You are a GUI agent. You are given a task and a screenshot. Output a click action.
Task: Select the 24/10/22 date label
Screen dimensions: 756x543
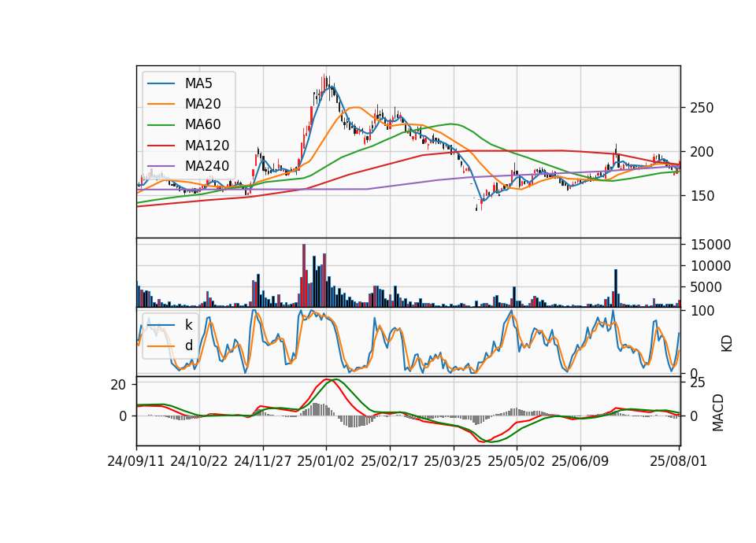(199, 461)
